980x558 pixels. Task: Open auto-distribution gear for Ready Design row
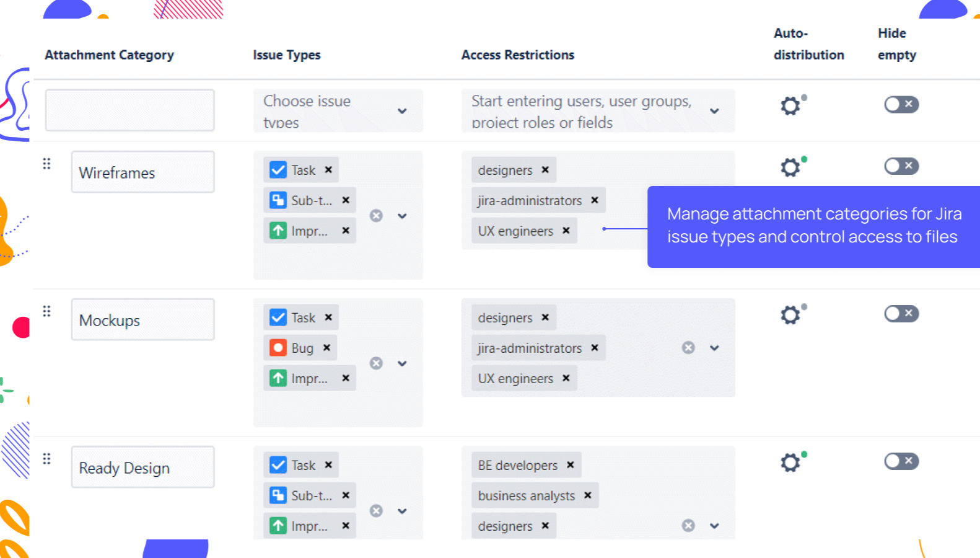tap(790, 462)
